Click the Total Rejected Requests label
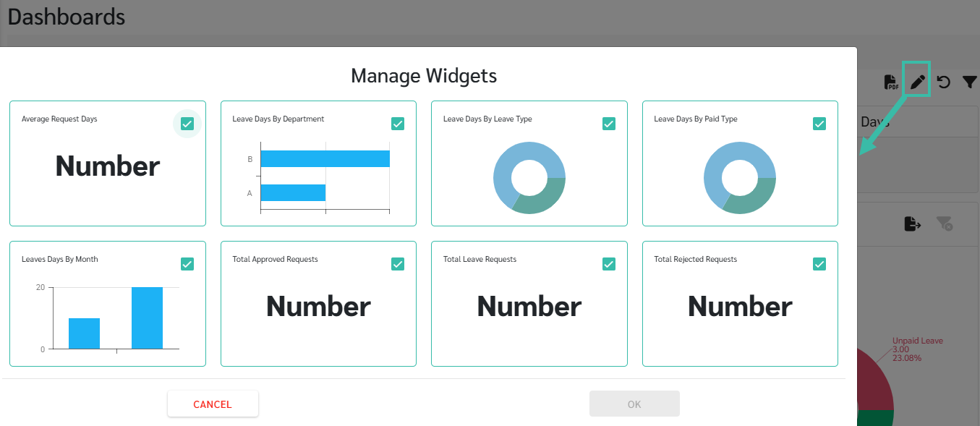 696,259
